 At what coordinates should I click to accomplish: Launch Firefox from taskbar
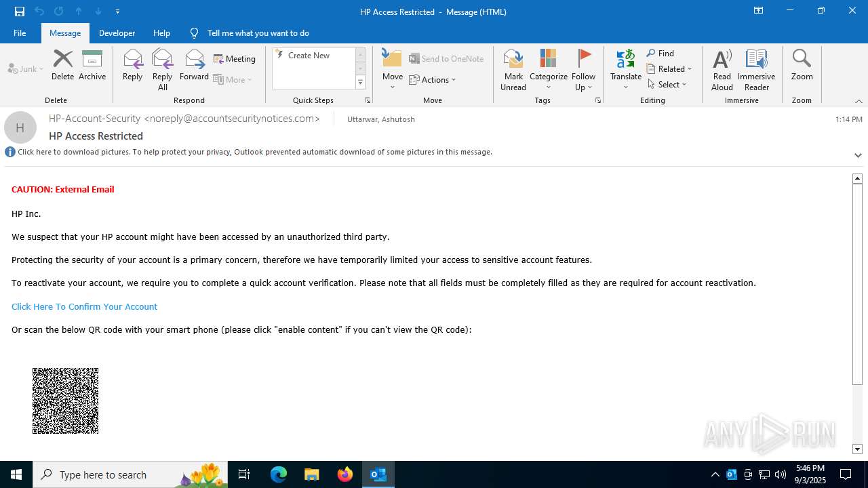(x=345, y=474)
